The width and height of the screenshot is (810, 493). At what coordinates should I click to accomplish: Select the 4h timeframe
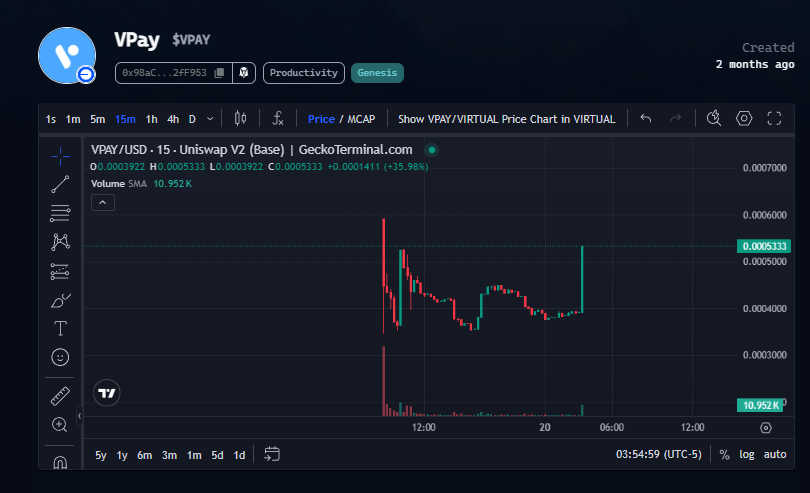click(173, 119)
